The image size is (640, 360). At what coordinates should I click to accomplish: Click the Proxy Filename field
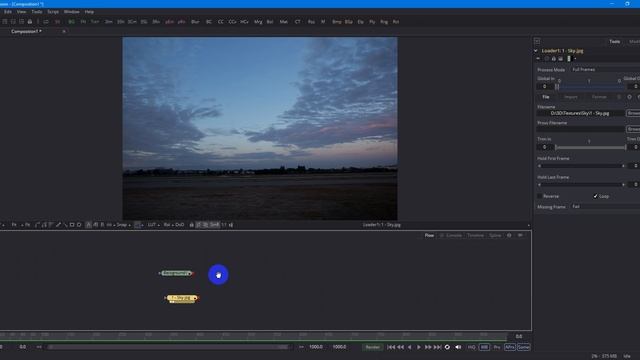coord(580,129)
